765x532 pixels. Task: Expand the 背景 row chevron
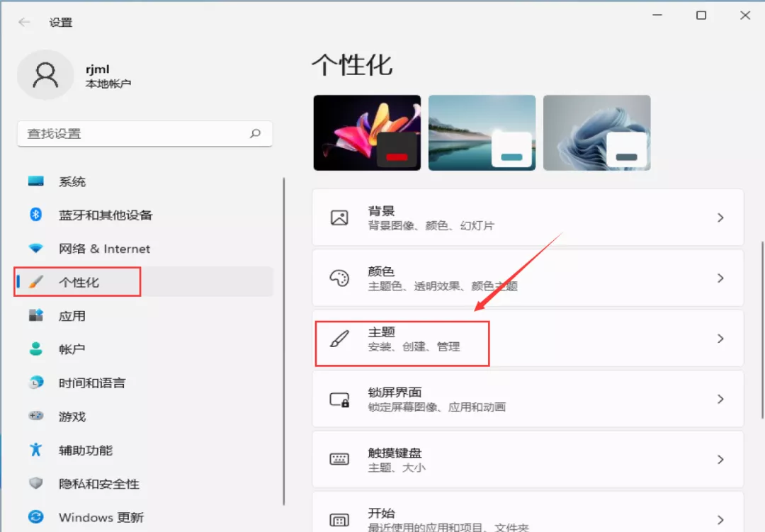[720, 217]
